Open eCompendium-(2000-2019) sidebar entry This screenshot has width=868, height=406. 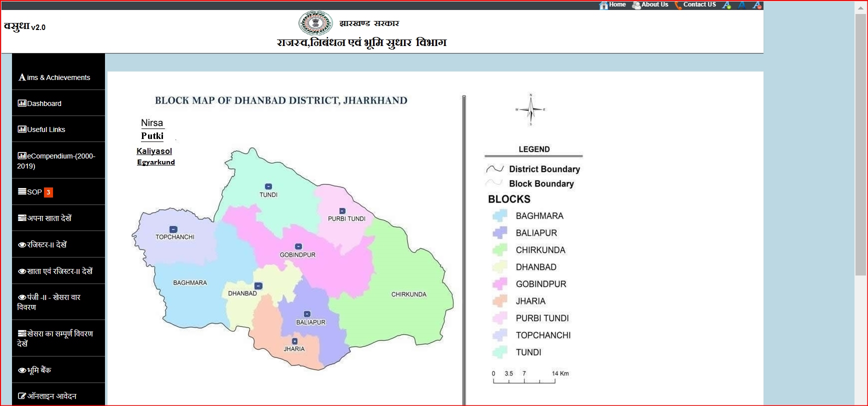click(x=56, y=160)
